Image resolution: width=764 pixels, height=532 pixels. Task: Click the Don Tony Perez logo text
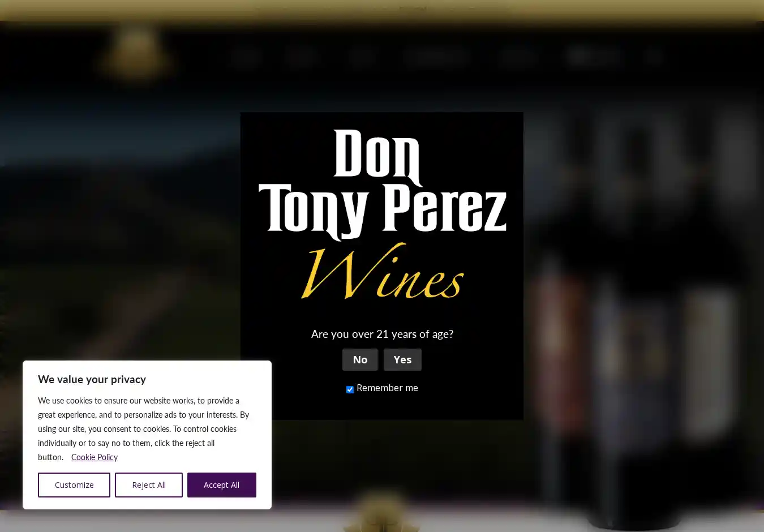[x=382, y=184]
